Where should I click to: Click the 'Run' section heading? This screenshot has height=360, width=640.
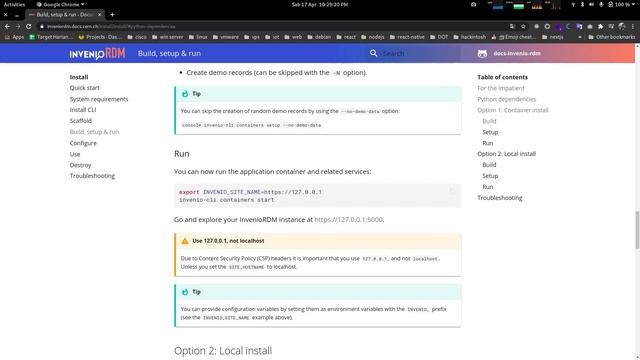coord(182,154)
